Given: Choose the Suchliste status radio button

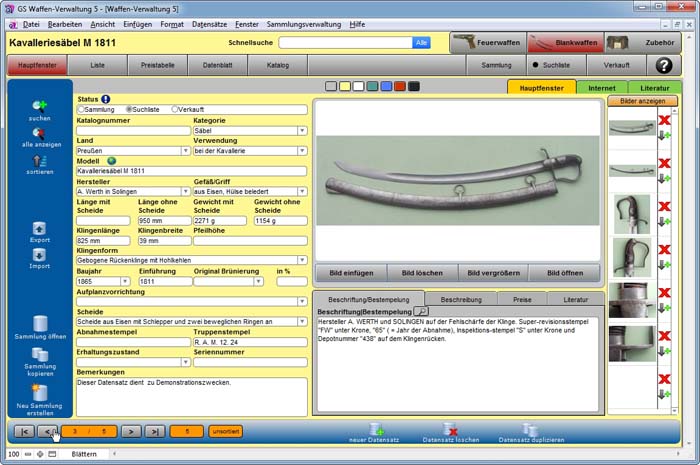Looking at the screenshot, I should tap(129, 109).
